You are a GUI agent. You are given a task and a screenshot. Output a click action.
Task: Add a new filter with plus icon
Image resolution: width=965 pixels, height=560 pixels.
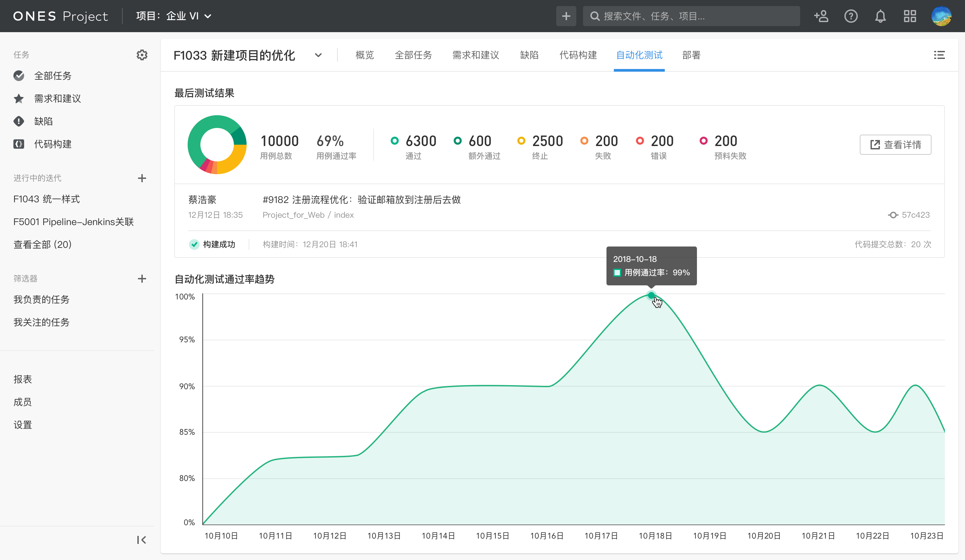pos(142,279)
